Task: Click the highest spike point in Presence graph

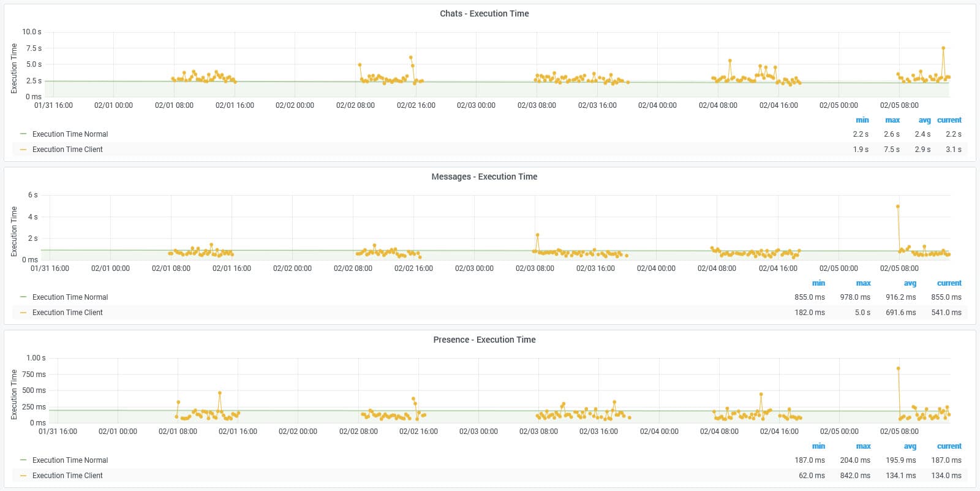Action: tap(898, 368)
